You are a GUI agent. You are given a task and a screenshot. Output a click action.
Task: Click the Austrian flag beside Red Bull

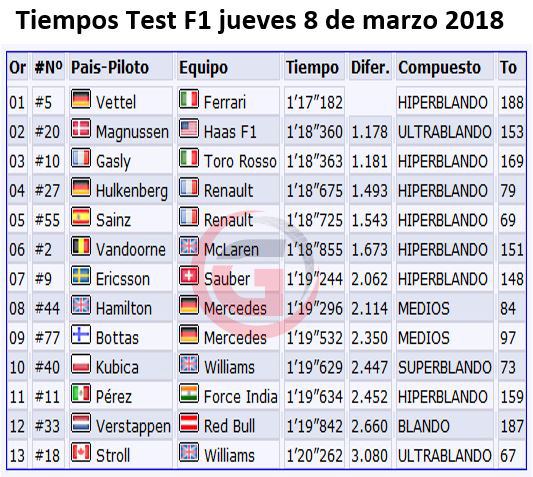(x=189, y=423)
